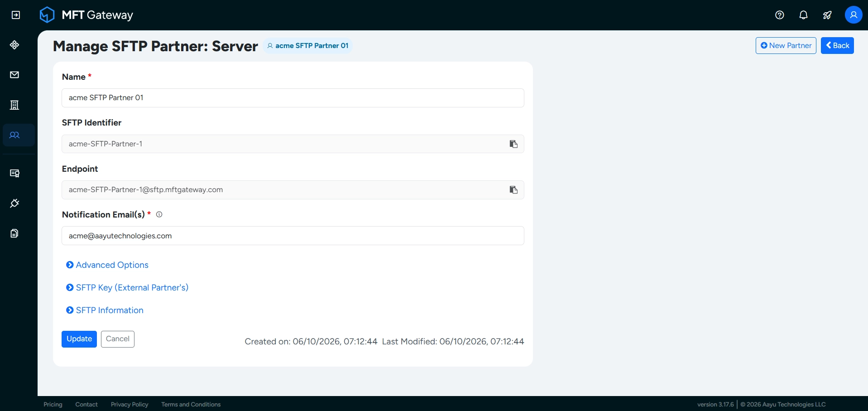
Task: Open the Terms and Conditions link
Action: (x=191, y=404)
